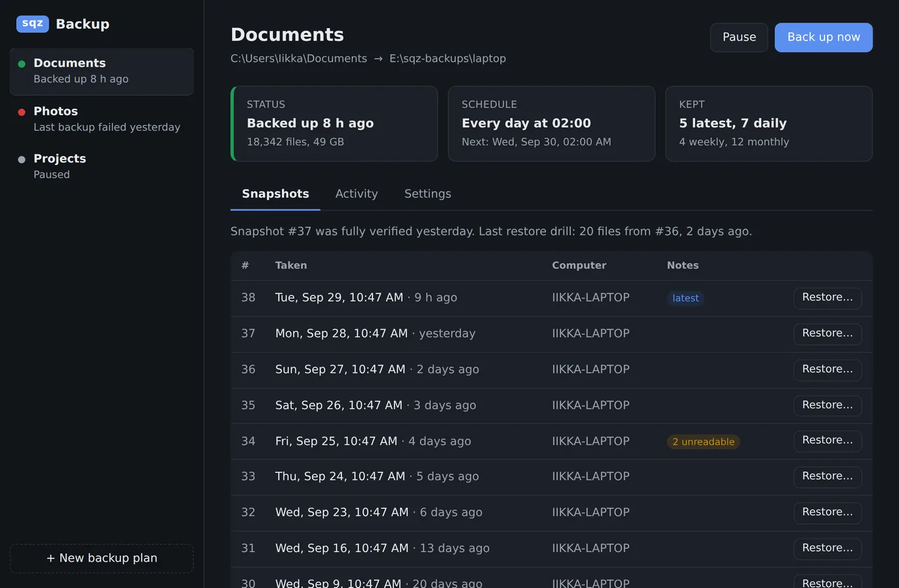The image size is (899, 588).
Task: Click the 'Backup' app title text
Action: click(83, 24)
